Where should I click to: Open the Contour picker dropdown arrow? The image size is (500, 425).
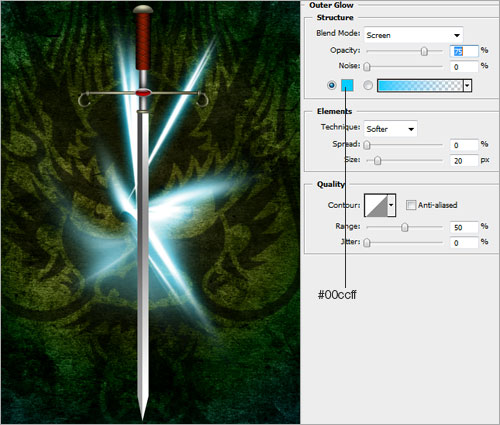pos(391,205)
